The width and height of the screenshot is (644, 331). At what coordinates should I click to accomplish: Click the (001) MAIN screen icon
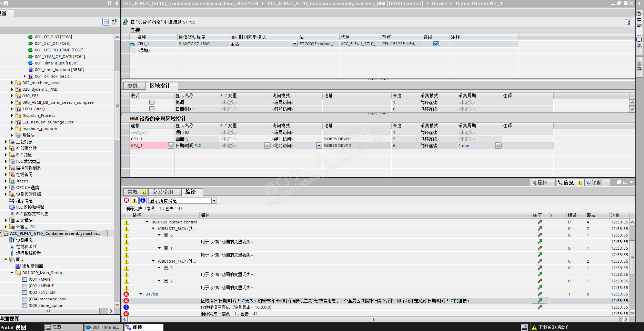[x=24, y=279]
